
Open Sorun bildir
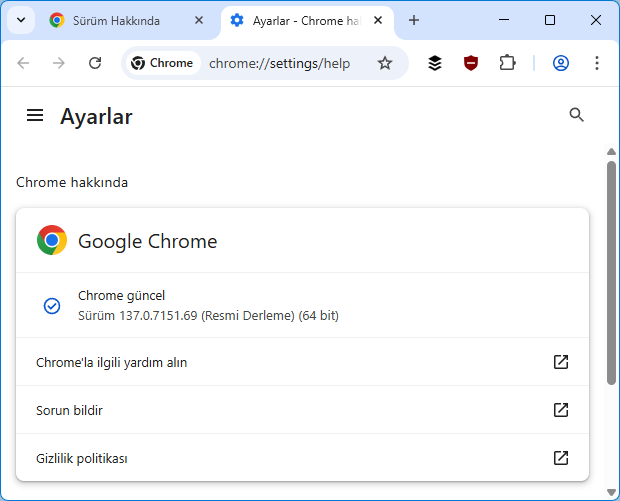coord(302,410)
